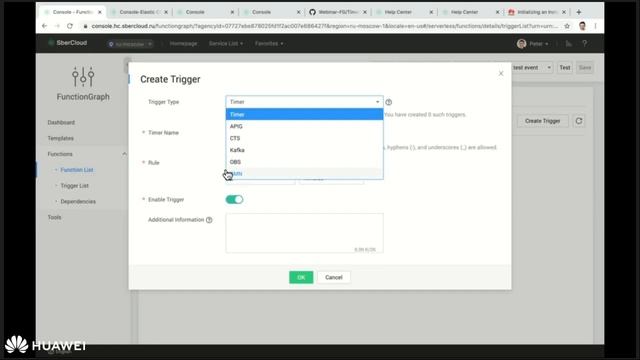Viewport: 640px width, 360px height.
Task: Open the Service List menu
Action: [226, 43]
